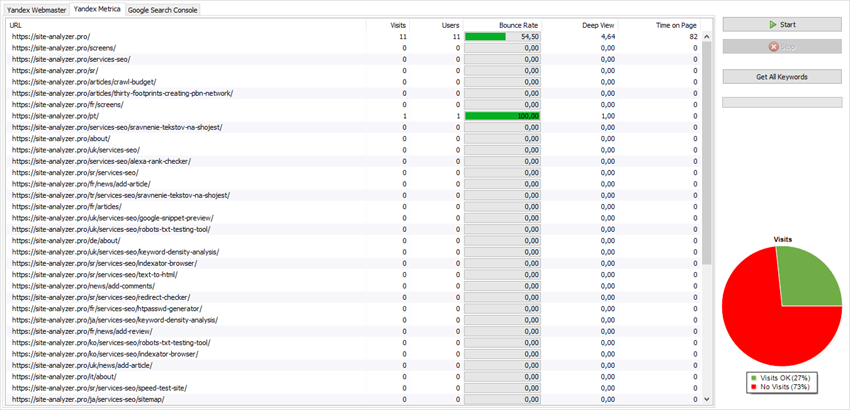Select the thirty-footprints-creating-pbn-network URL row
Viewport: 850px width, 410px height.
(355, 93)
